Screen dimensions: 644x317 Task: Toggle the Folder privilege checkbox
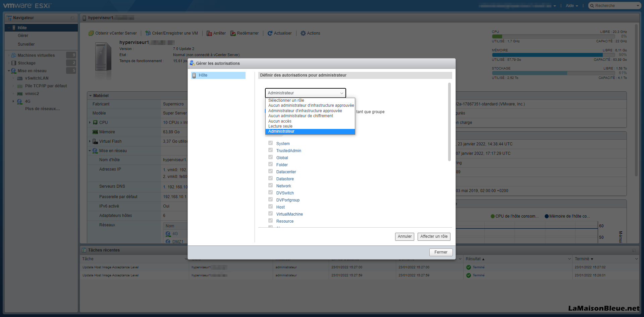coord(270,164)
